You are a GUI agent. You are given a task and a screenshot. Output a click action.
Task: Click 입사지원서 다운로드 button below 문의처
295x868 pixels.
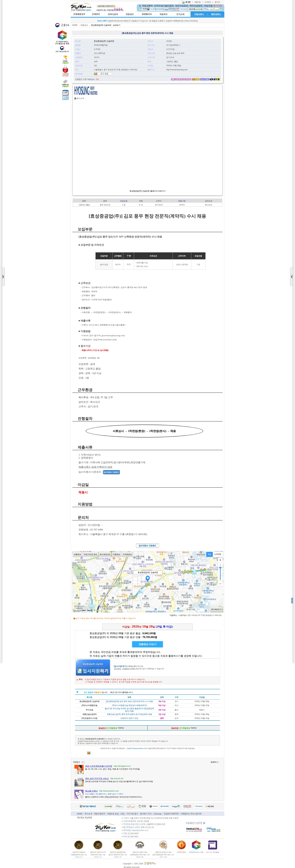(147, 545)
